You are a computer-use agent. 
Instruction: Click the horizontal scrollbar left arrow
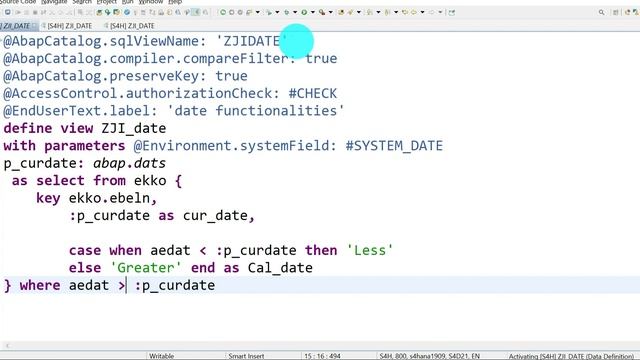tap(7, 346)
